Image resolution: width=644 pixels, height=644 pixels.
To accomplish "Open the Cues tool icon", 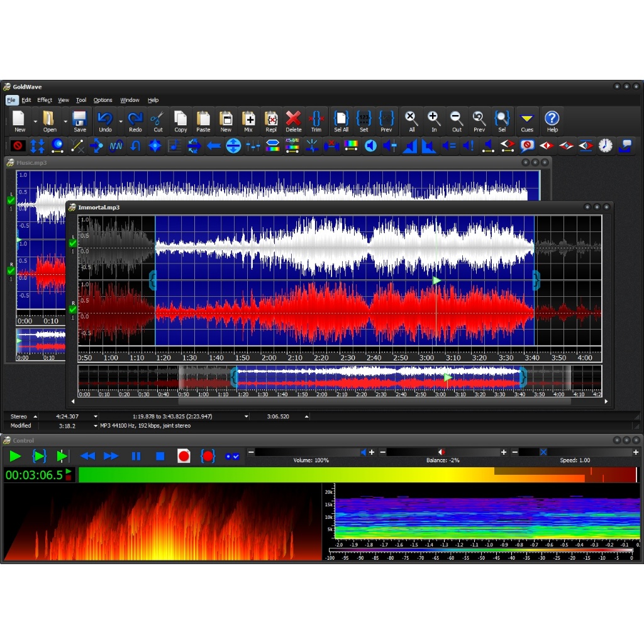I will tap(527, 121).
